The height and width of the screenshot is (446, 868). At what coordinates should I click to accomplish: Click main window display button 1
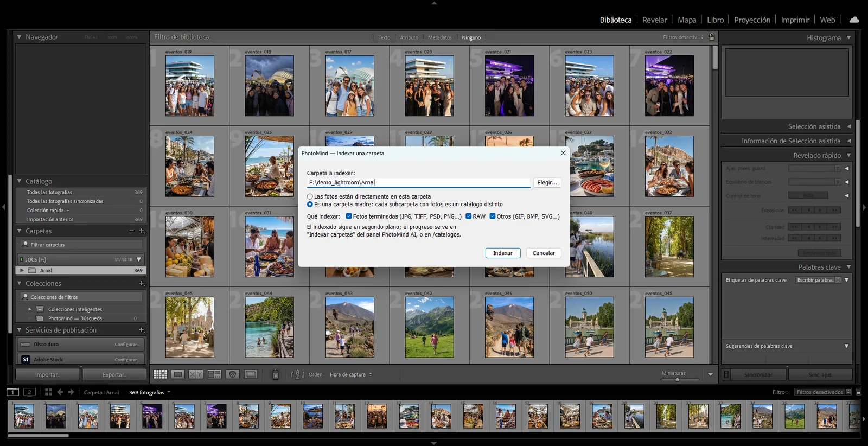12,392
